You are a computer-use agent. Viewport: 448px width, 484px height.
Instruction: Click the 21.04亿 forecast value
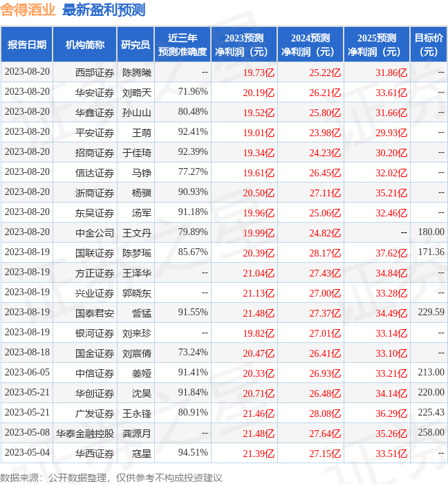(259, 273)
